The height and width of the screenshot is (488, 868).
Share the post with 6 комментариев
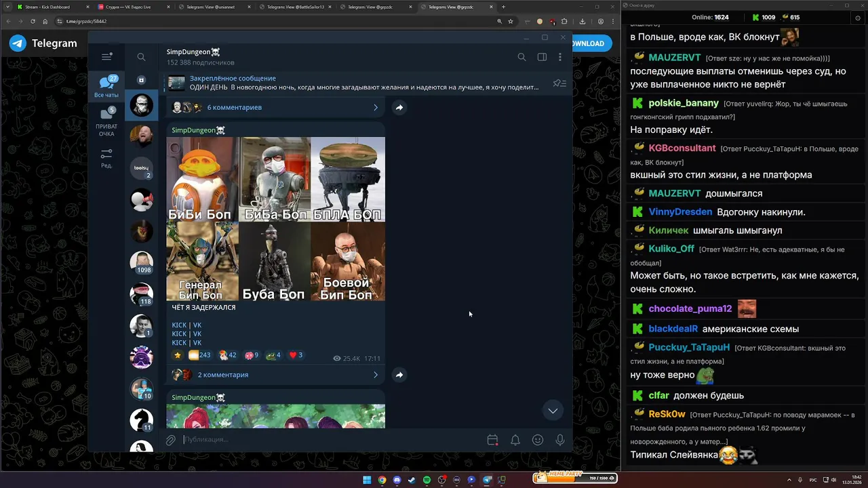(x=399, y=107)
